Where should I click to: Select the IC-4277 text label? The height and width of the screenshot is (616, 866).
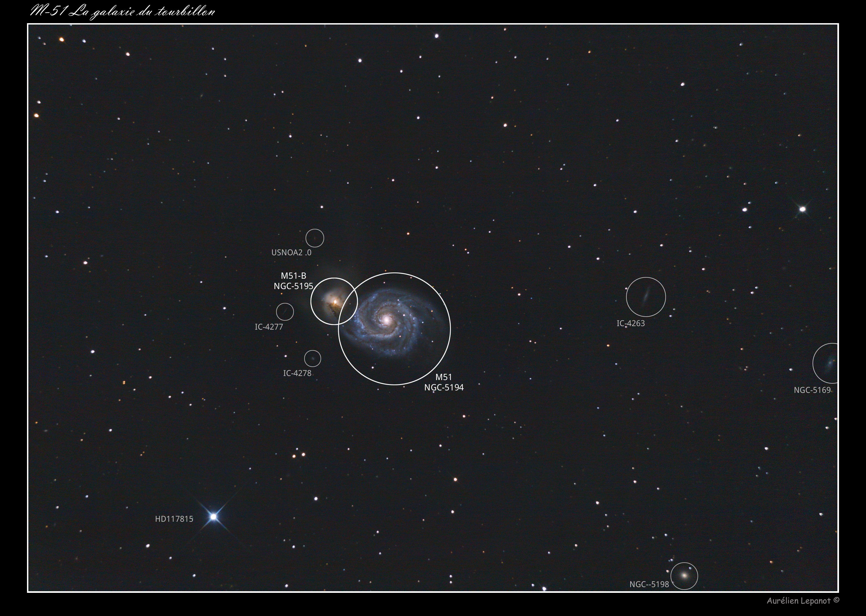coord(269,327)
